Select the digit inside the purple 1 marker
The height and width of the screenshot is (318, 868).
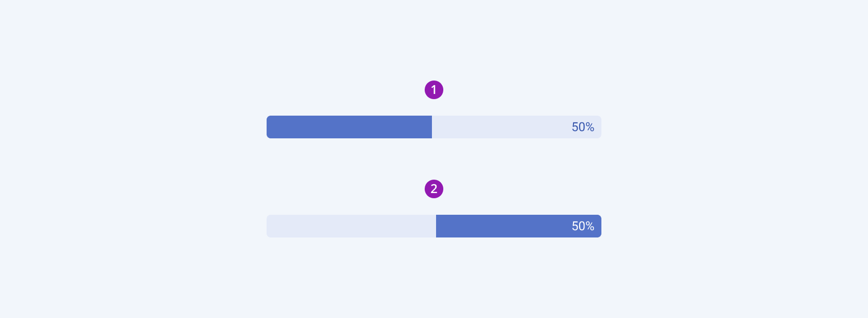click(434, 90)
